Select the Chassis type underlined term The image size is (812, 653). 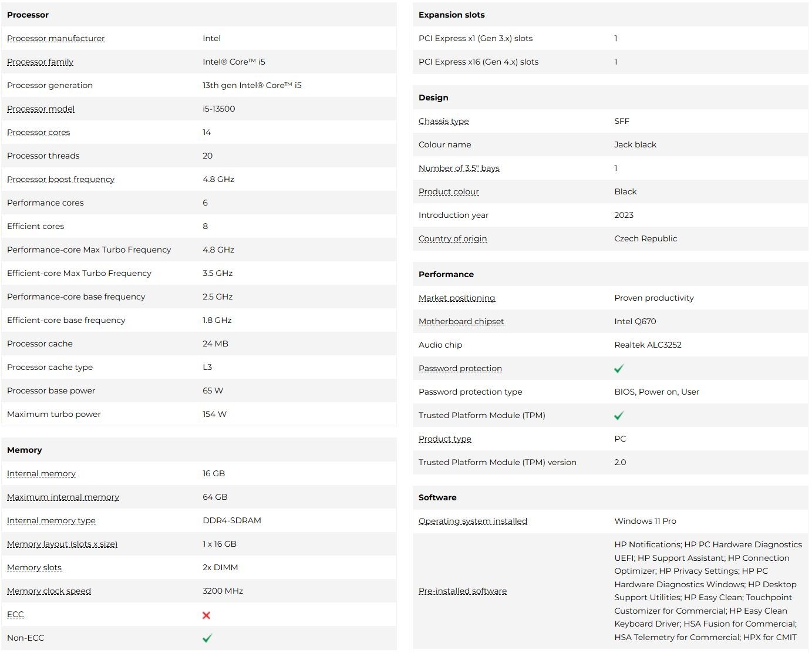point(443,122)
